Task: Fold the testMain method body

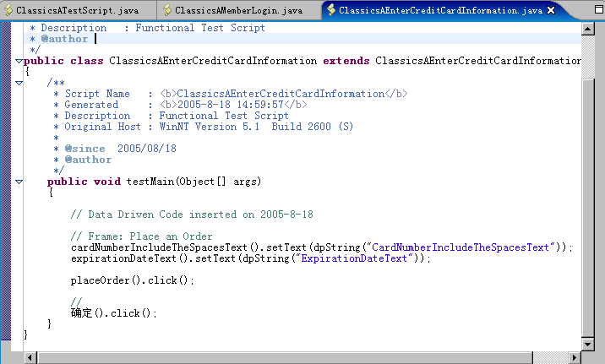Action: pyautogui.click(x=19, y=182)
